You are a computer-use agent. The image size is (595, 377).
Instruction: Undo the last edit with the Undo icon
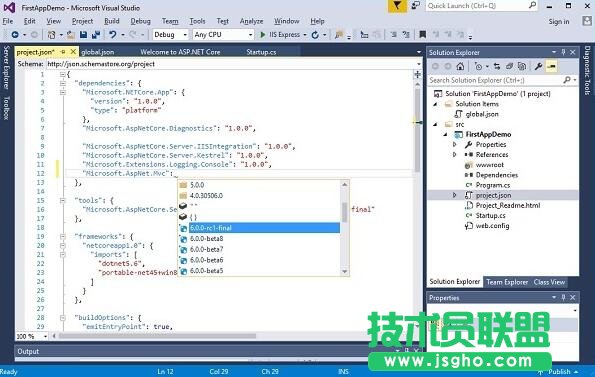click(x=113, y=35)
